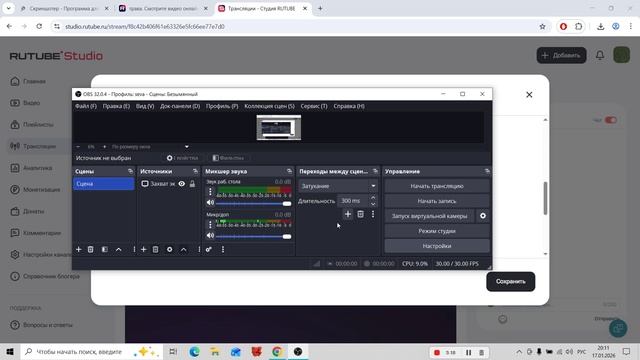The width and height of the screenshot is (640, 360).
Task: Add a transition with the plus icon
Action: click(348, 214)
